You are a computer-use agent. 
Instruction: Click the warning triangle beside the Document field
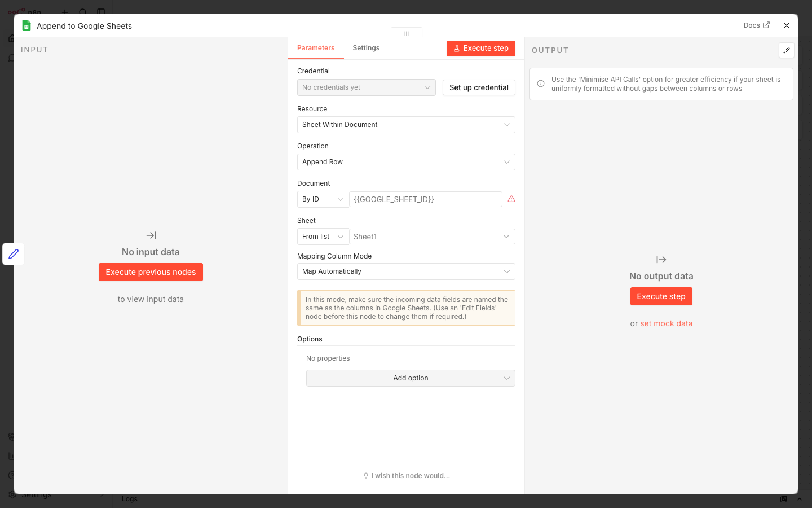pos(511,199)
